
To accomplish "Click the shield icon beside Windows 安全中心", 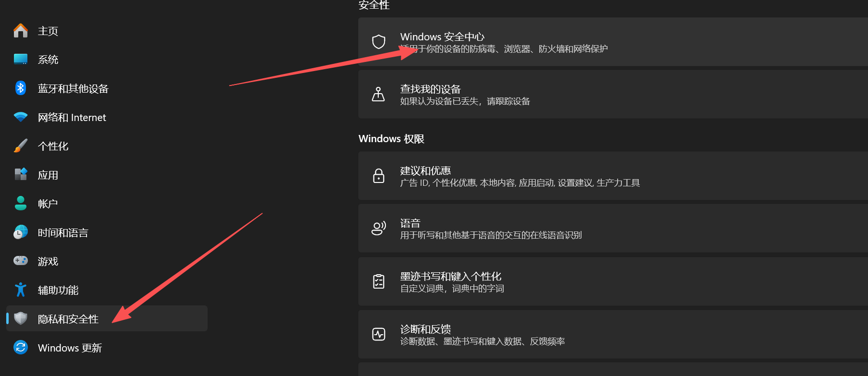I will (x=379, y=42).
